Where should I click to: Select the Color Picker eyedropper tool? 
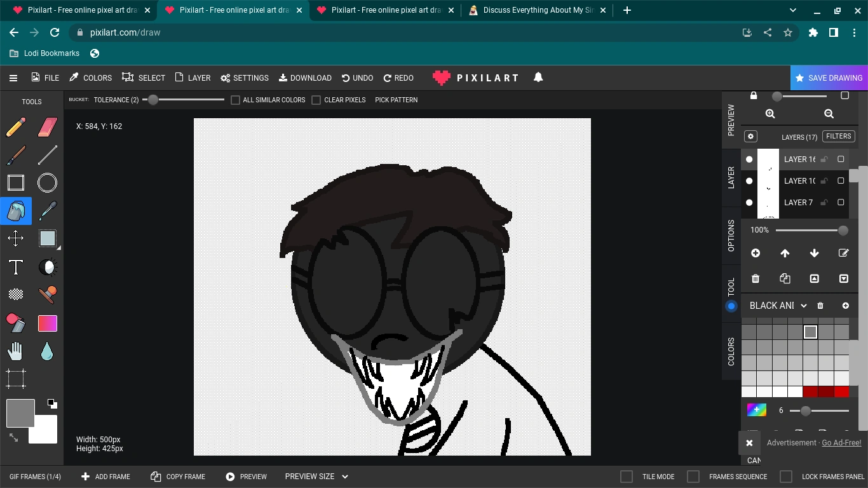(x=46, y=210)
